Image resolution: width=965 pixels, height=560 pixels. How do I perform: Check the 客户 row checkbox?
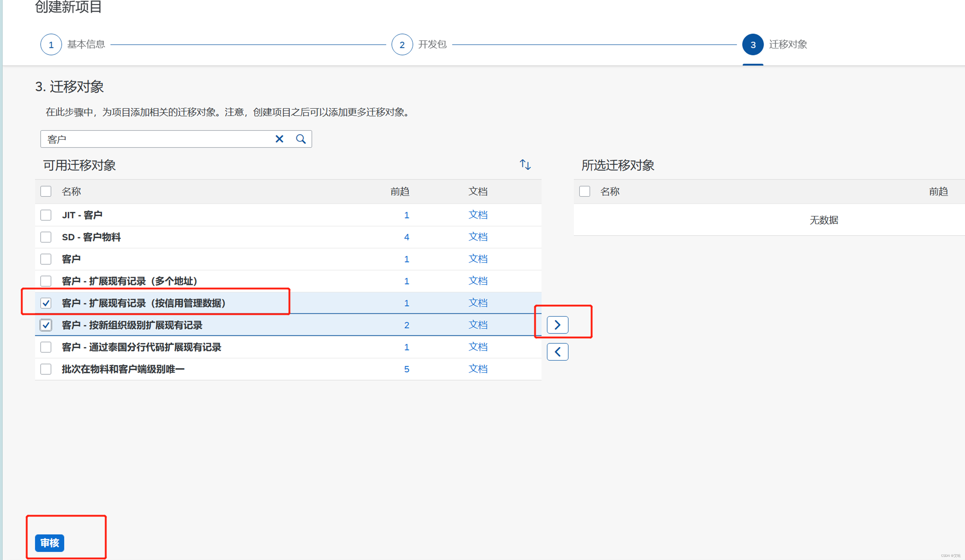tap(46, 259)
